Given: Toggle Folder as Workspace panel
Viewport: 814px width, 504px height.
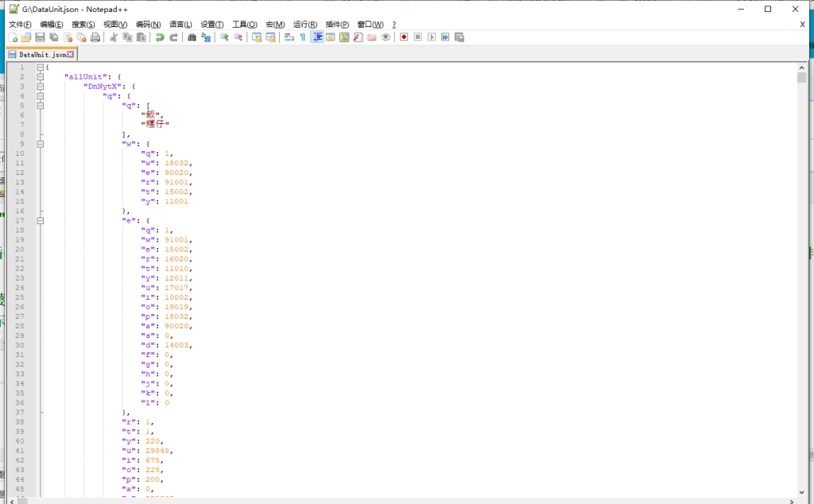Looking at the screenshot, I should click(372, 37).
